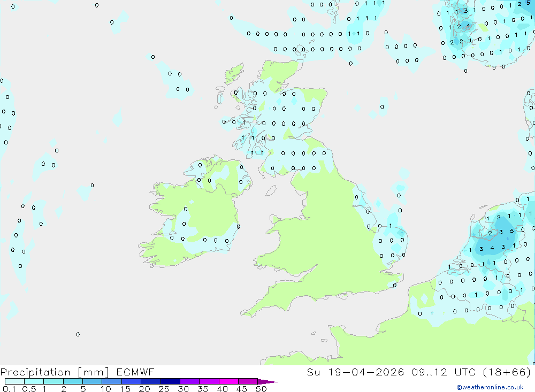Screen dimensions: 535x392
Task: Click the '25' legend scale label
Action: [x=164, y=389]
